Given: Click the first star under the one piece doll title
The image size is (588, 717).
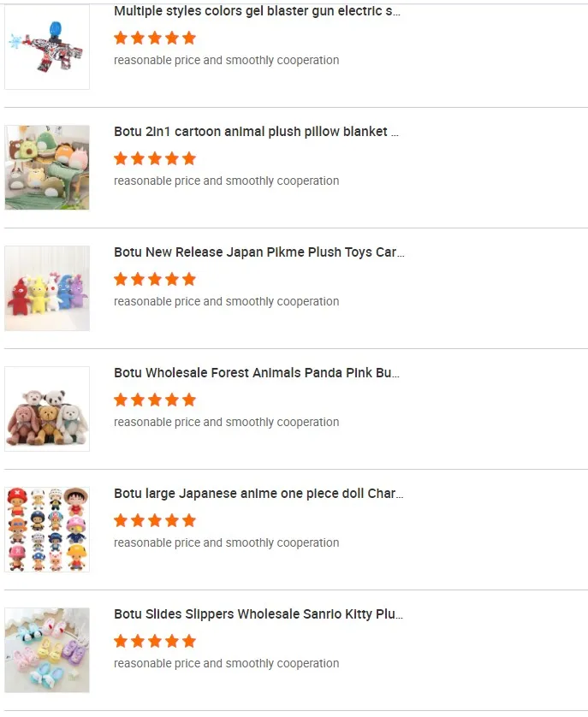Looking at the screenshot, I should click(121, 520).
